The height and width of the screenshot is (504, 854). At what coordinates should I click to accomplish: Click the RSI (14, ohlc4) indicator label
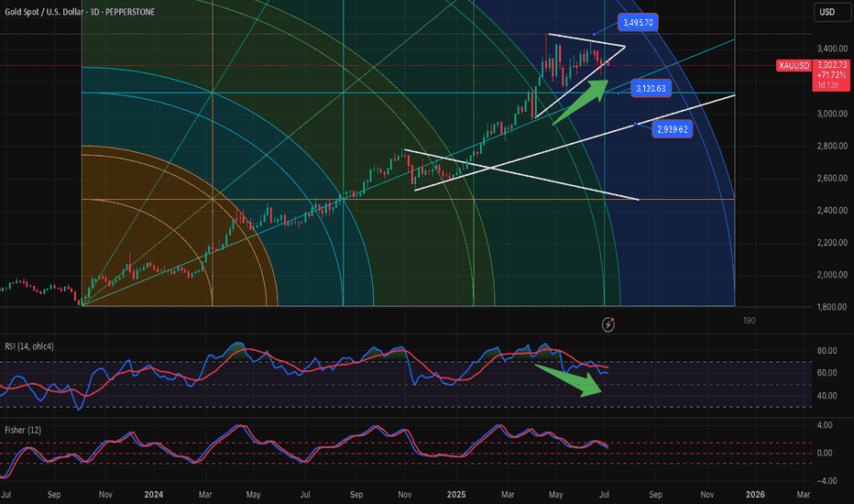tap(29, 346)
